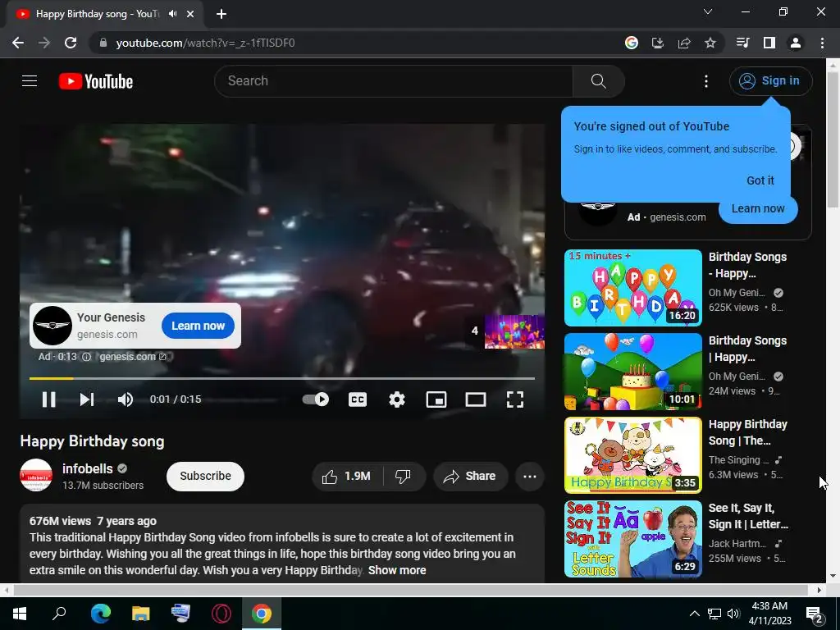Open the YouTube hamburger guide menu
This screenshot has width=840, height=630.
coord(30,81)
